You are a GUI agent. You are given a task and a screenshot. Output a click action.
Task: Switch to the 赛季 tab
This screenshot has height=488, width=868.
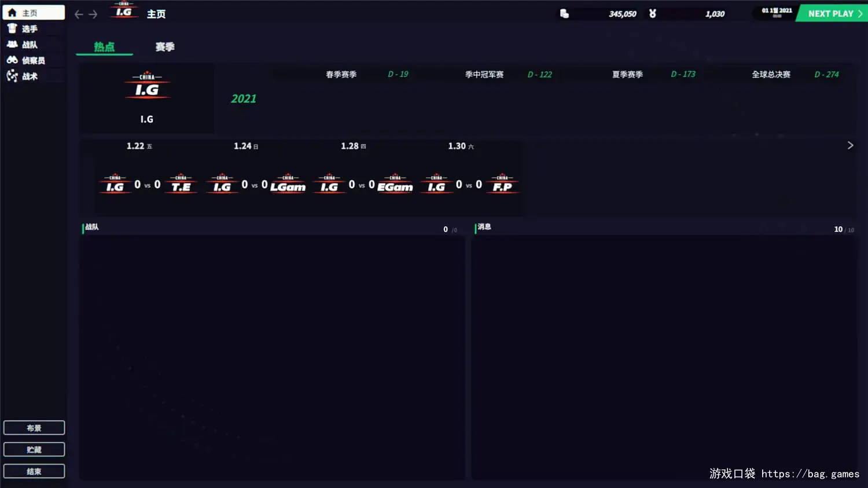click(165, 47)
